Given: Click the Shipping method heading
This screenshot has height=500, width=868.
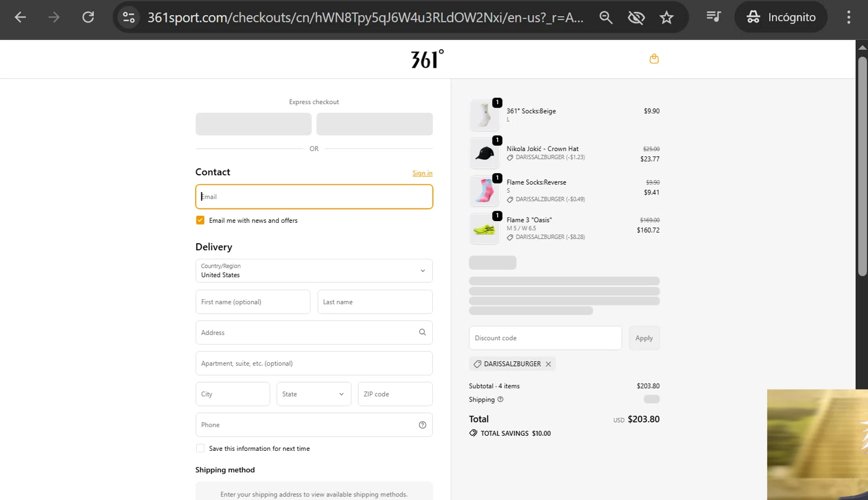Looking at the screenshot, I should 225,470.
